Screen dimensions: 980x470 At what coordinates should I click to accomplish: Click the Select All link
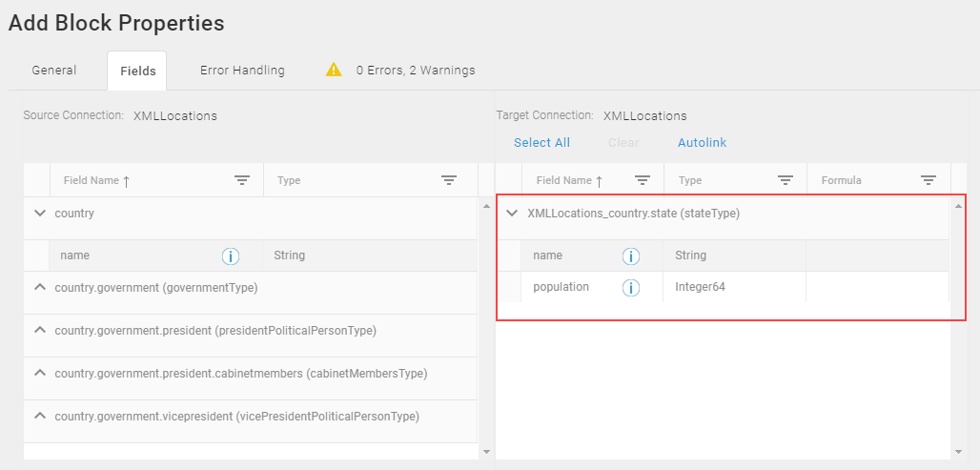pyautogui.click(x=541, y=142)
